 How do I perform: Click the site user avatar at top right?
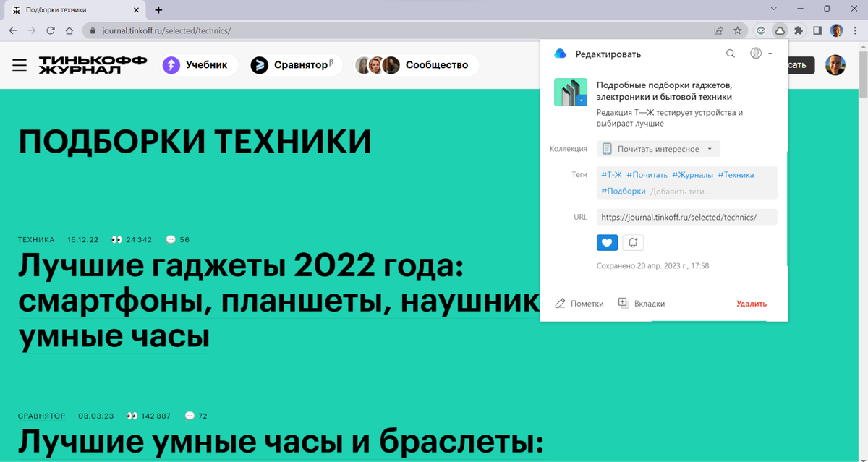pyautogui.click(x=837, y=65)
